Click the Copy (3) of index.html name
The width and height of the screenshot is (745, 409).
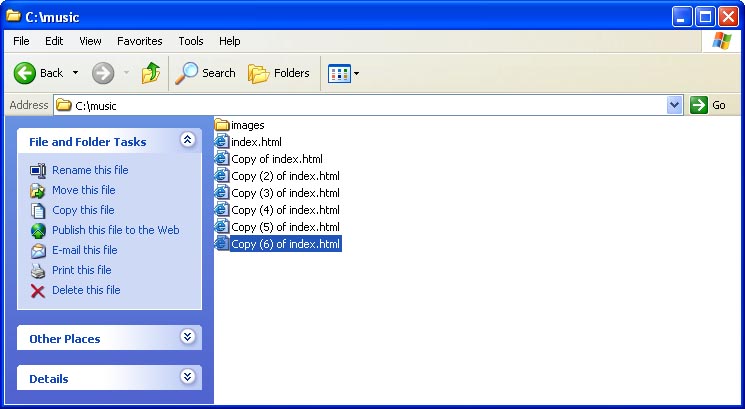(285, 193)
